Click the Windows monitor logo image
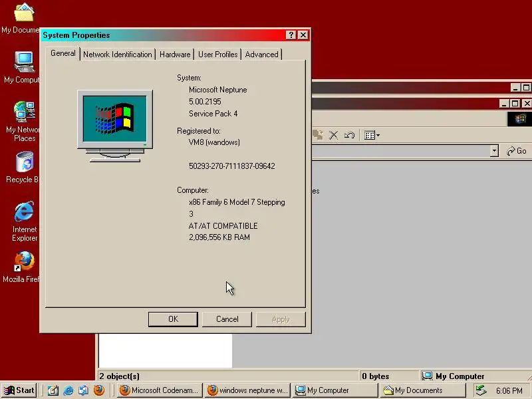The height and width of the screenshot is (399, 532). coord(115,126)
